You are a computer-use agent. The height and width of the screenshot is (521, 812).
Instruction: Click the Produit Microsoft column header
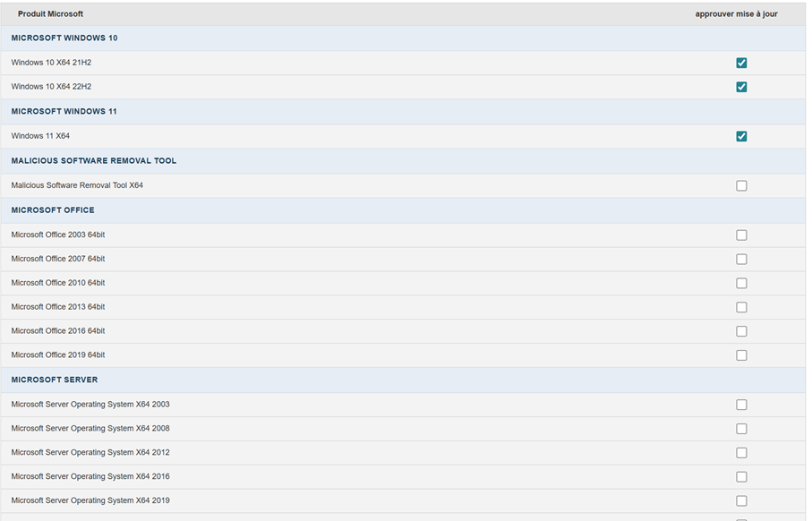coord(50,14)
